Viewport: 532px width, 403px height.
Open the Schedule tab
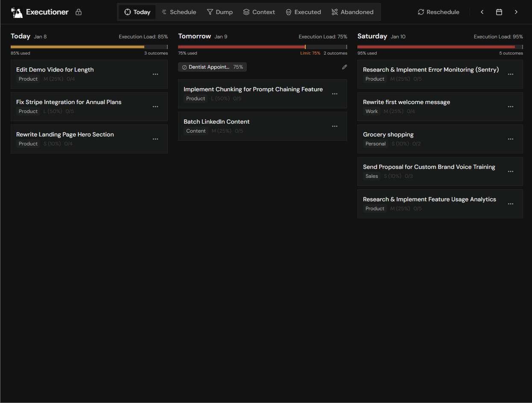click(178, 12)
